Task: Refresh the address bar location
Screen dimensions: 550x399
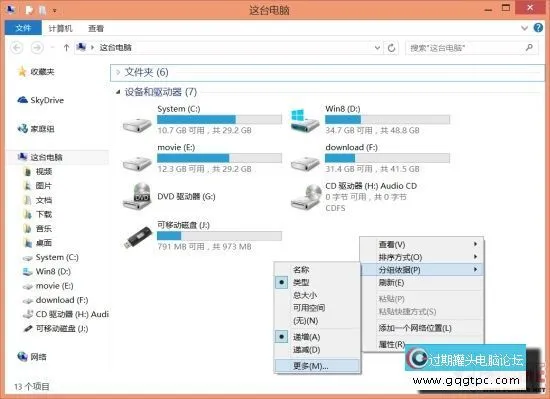Action: (391, 48)
